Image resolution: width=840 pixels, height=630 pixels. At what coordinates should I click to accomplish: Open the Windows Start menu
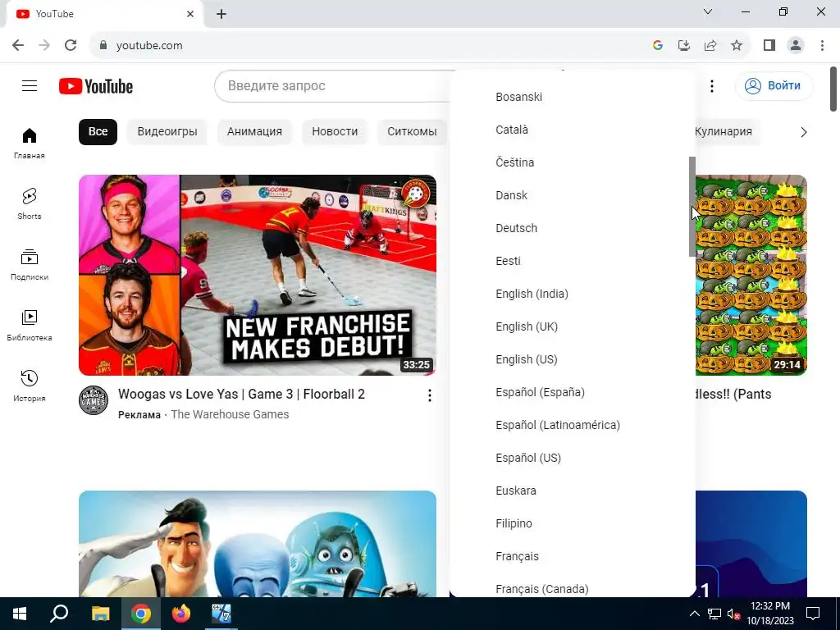[x=20, y=614]
